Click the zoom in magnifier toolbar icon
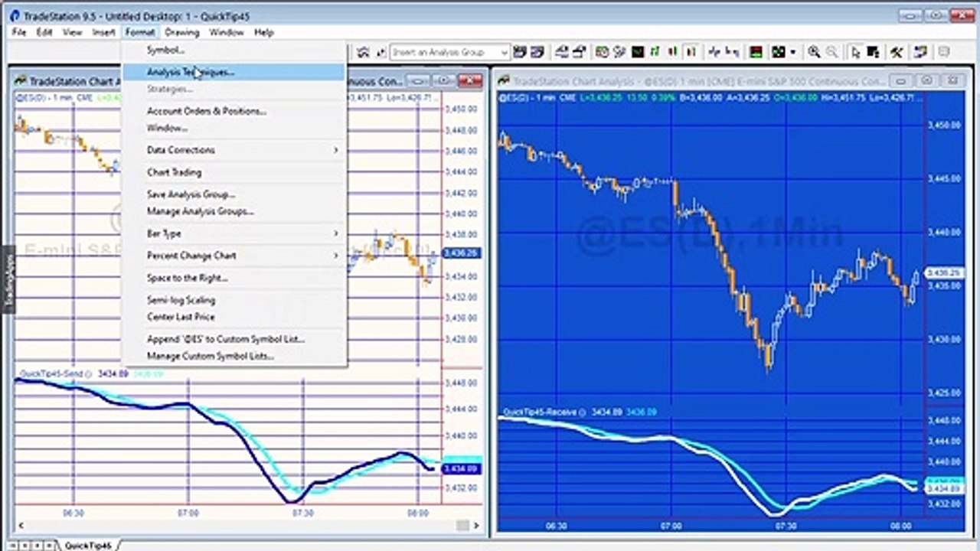 click(x=814, y=52)
